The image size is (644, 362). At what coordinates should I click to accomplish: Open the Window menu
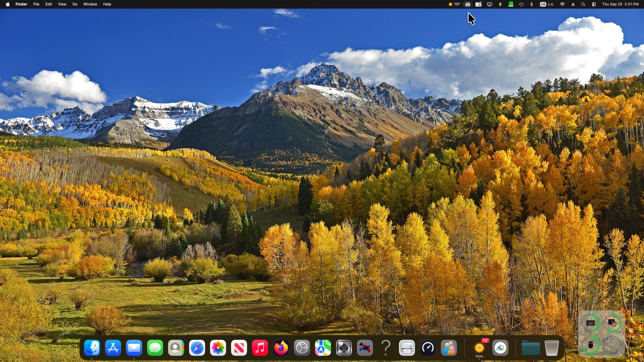[90, 4]
